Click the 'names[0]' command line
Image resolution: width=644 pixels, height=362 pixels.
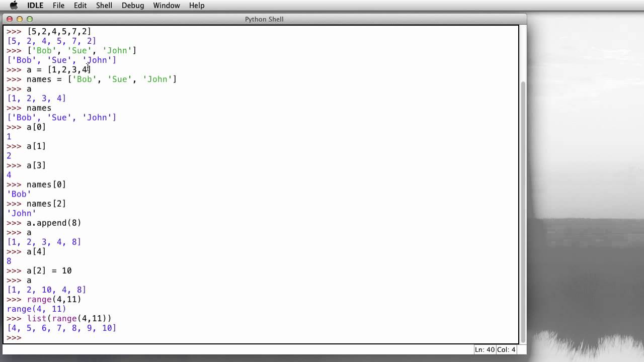[36, 184]
